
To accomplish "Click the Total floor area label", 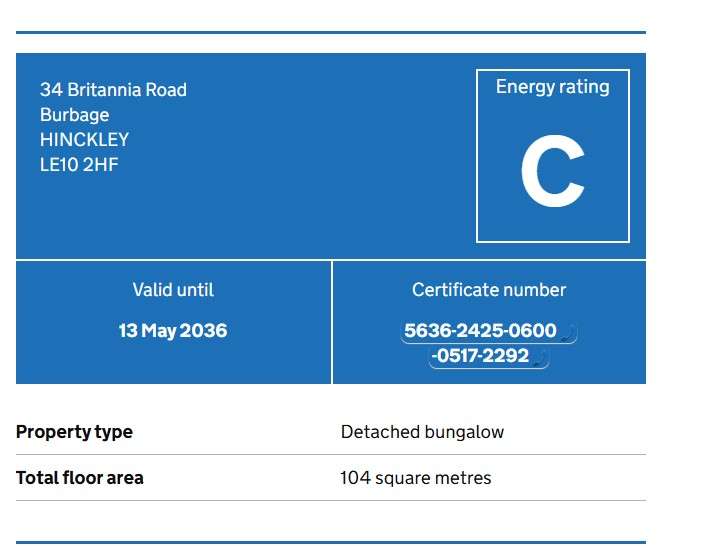I will 80,478.
